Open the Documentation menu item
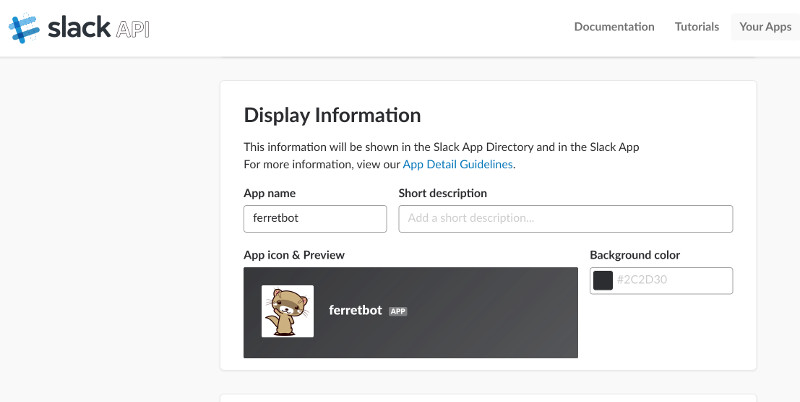This screenshot has width=800, height=402. pos(614,27)
